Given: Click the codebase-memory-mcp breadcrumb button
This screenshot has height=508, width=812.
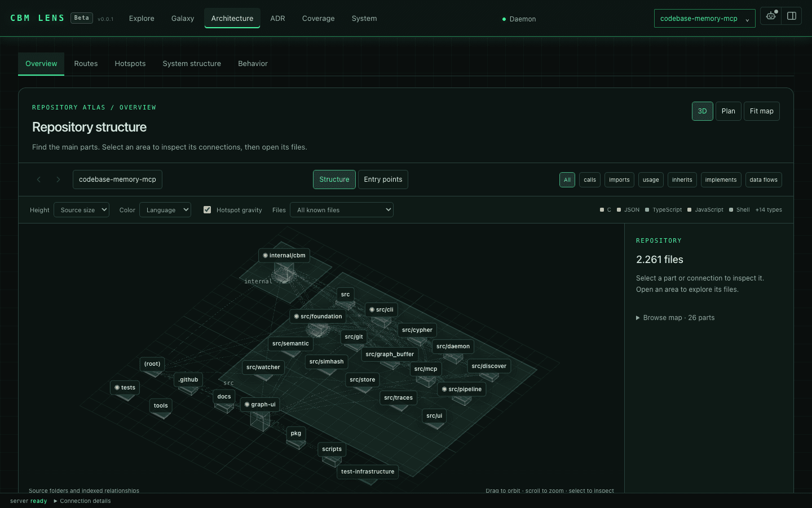Looking at the screenshot, I should (117, 179).
